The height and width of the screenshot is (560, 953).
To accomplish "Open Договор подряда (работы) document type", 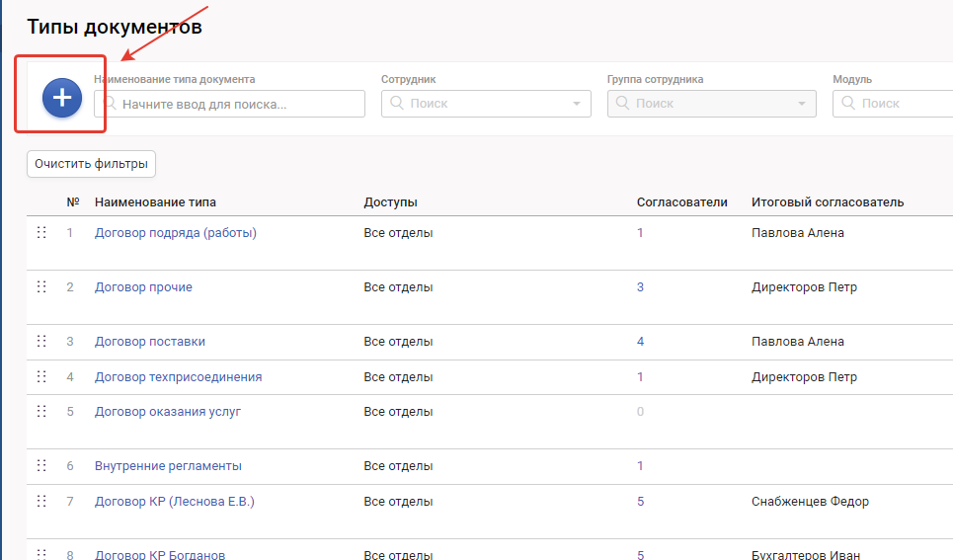I will [176, 233].
